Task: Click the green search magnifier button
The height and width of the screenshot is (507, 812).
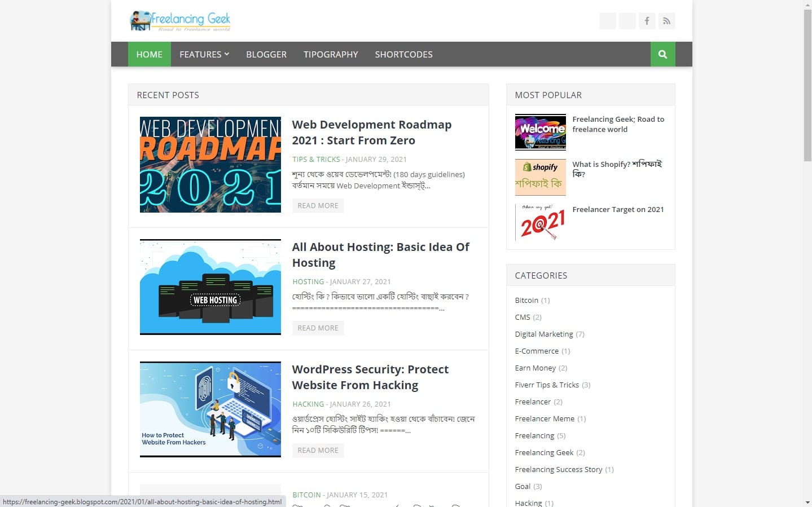Action: click(x=662, y=55)
